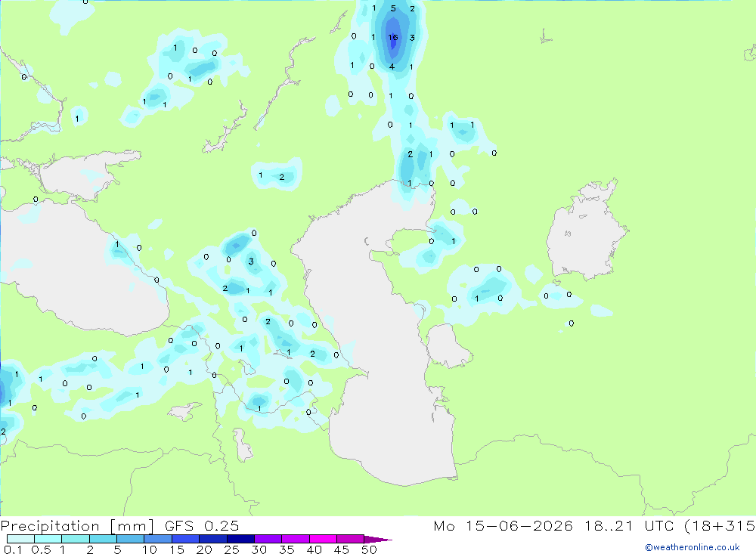The width and height of the screenshot is (756, 554).
Task: Select the 30–35 mm violet legend swatch
Action: 268,539
